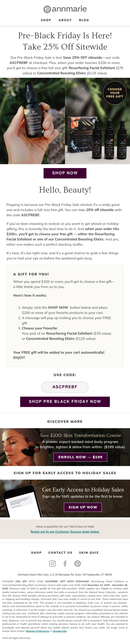Open the footer CONTACT US link

point(60,553)
